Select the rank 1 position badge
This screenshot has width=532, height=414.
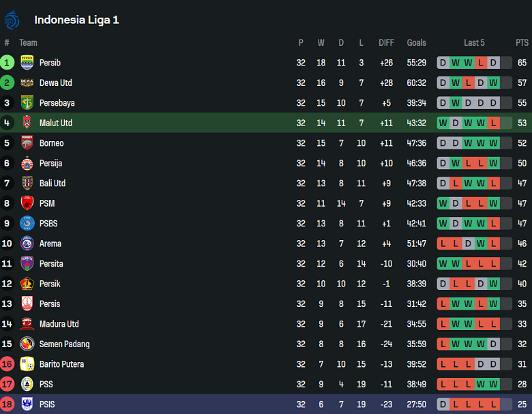tap(8, 63)
